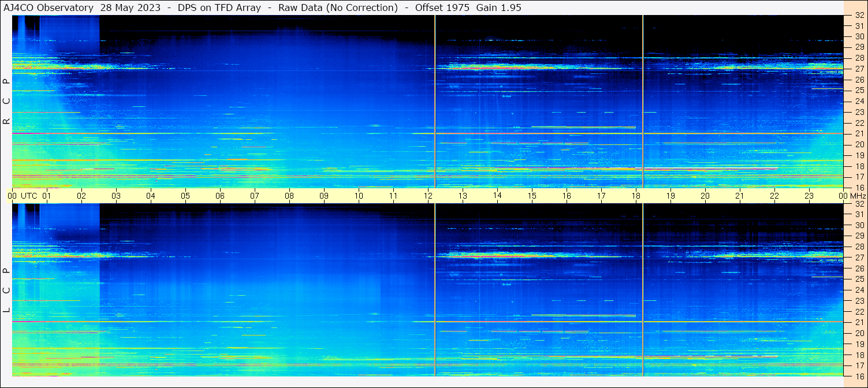Click the "Offset 1975" value in header
Screen dimensions: 868x388
(x=443, y=8)
